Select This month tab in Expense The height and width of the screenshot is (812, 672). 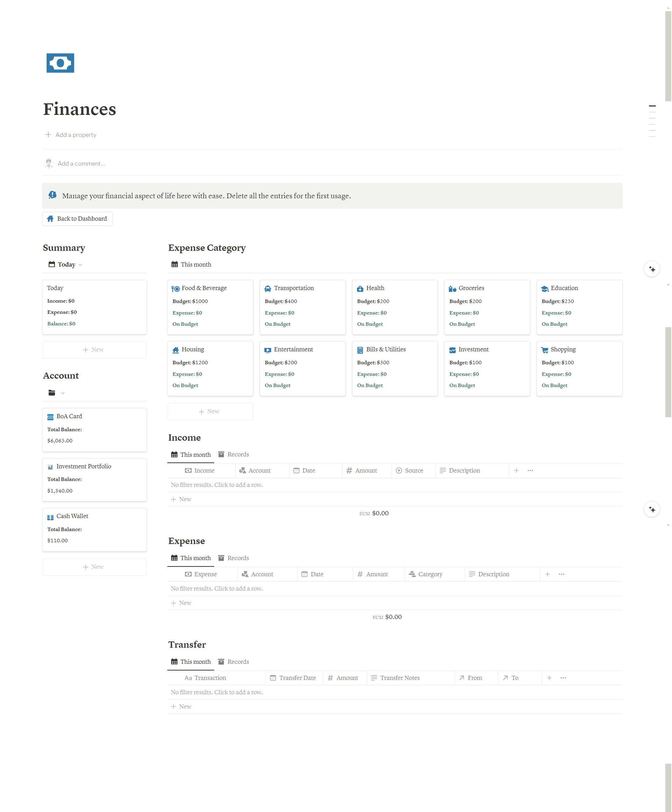(x=191, y=558)
